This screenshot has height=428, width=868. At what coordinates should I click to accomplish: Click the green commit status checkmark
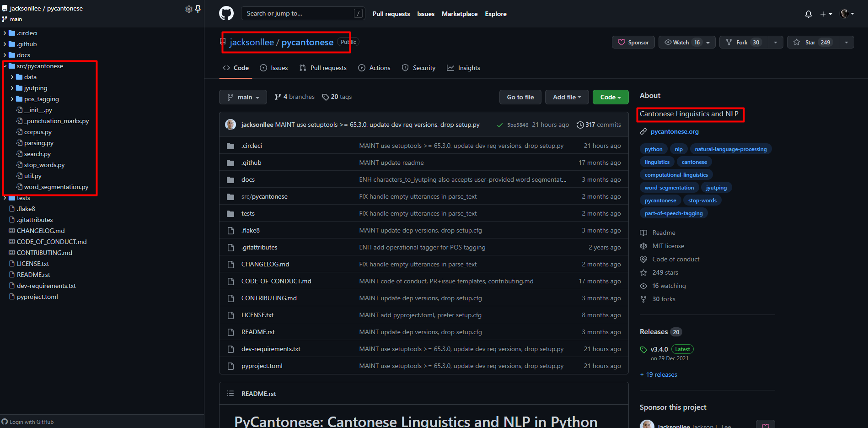(500, 125)
